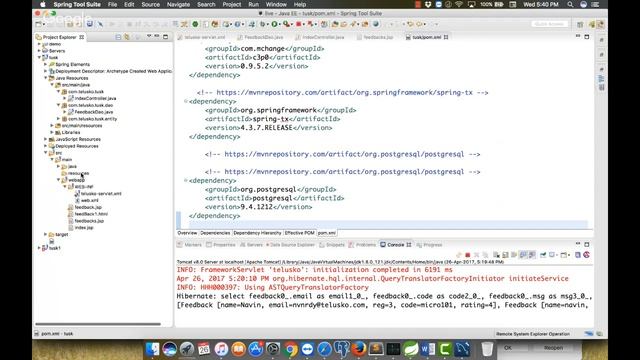Screen dimensions: 640x360
Task: Maximize the editor area
Action: pyautogui.click(x=587, y=37)
